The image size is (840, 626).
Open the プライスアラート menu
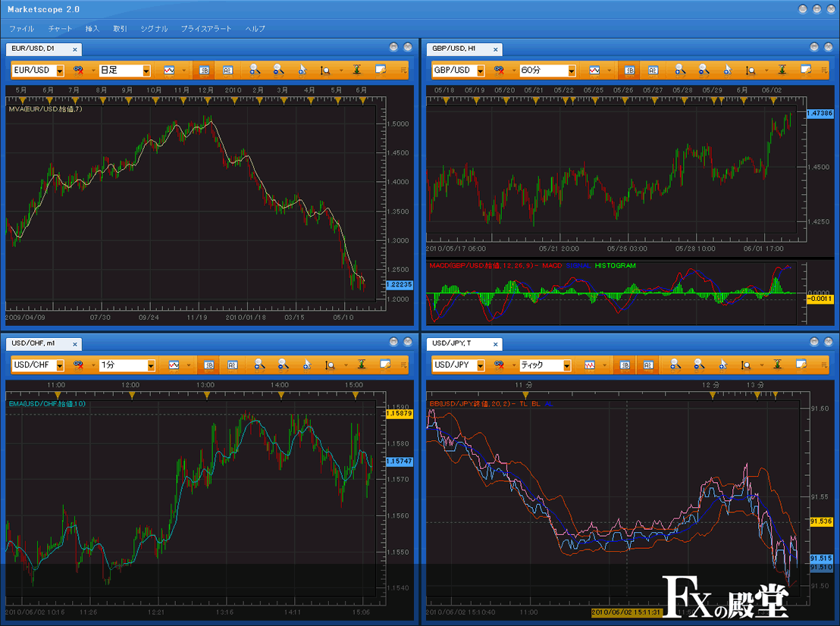point(206,29)
